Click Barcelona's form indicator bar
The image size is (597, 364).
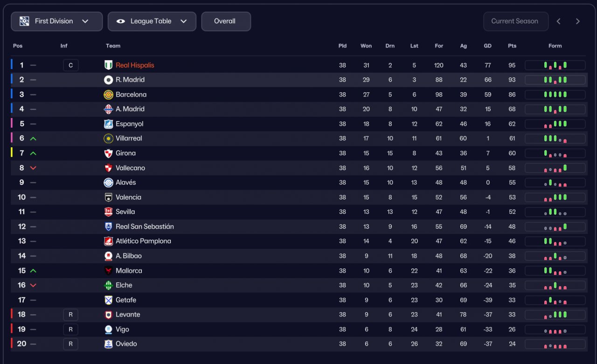555,95
